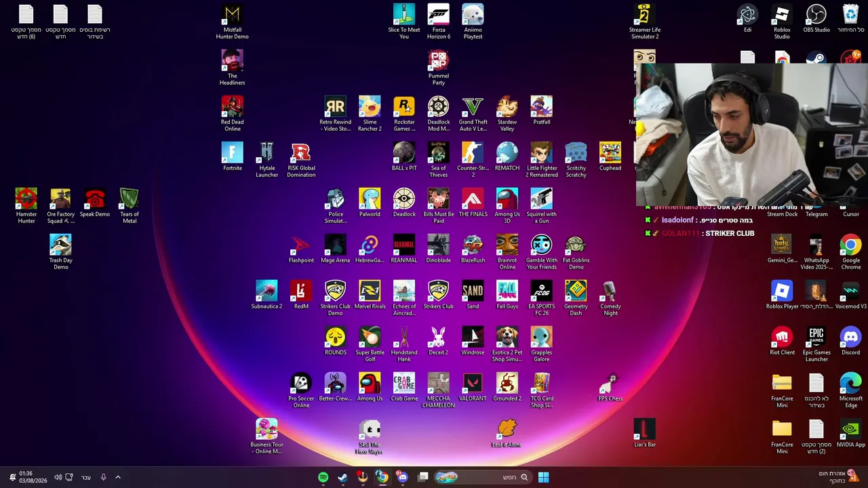
Task: Switch to Chrome in the taskbar
Action: [x=382, y=477]
